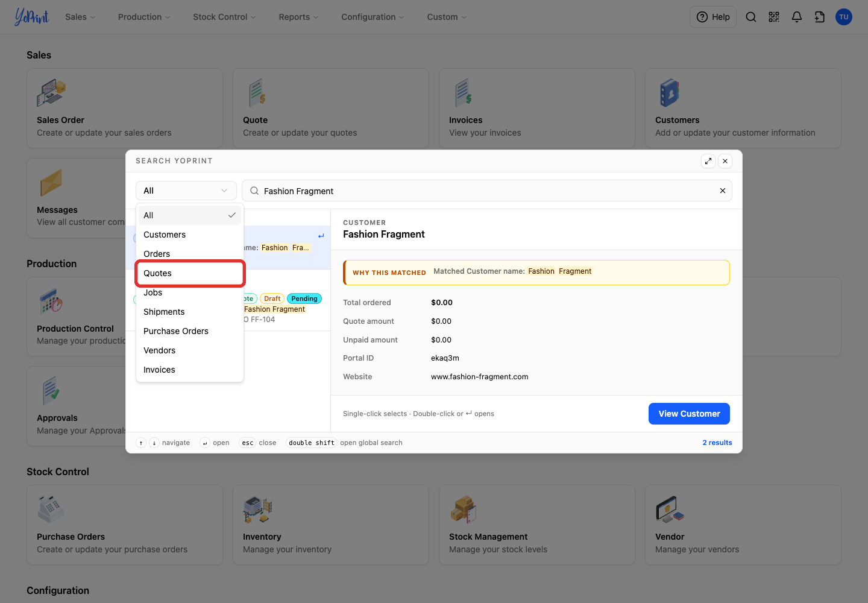Viewport: 868px width, 603px height.
Task: Click the Messages envelope icon
Action: [x=51, y=182]
